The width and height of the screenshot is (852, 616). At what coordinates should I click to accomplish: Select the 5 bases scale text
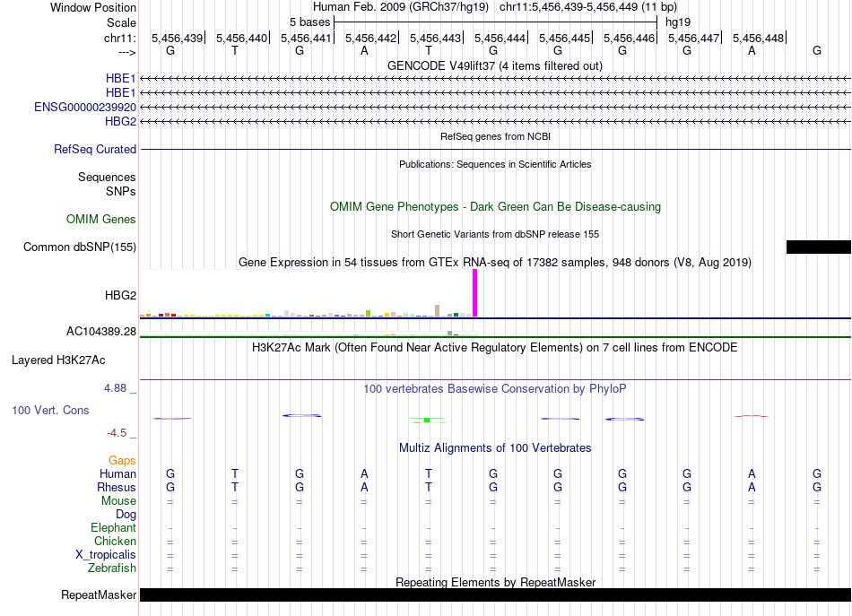[309, 22]
